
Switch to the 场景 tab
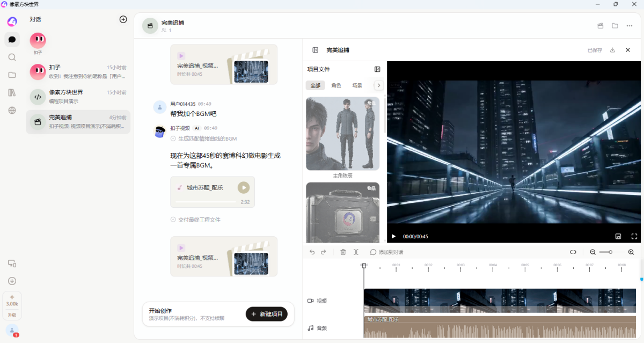click(357, 85)
